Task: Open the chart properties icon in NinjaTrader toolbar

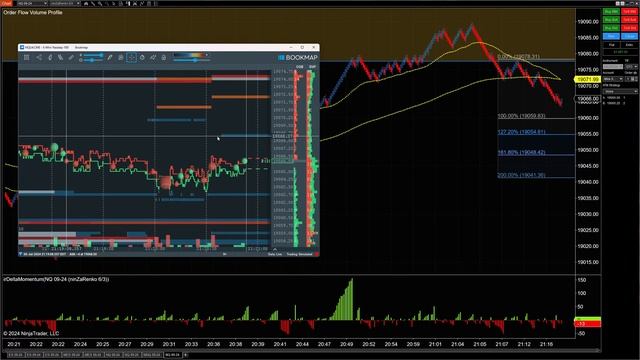Action: tap(149, 4)
